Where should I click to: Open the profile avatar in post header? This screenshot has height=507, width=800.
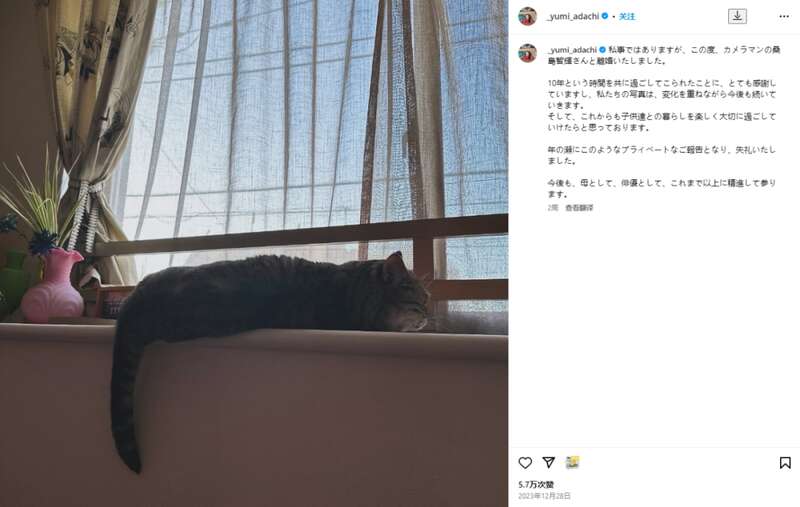tap(528, 16)
